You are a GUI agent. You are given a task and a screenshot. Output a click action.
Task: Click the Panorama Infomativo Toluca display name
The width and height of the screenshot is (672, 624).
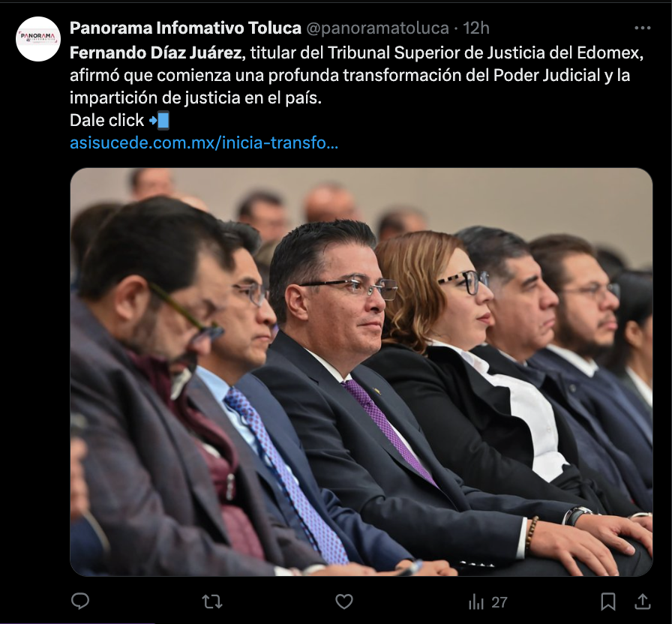click(x=185, y=28)
